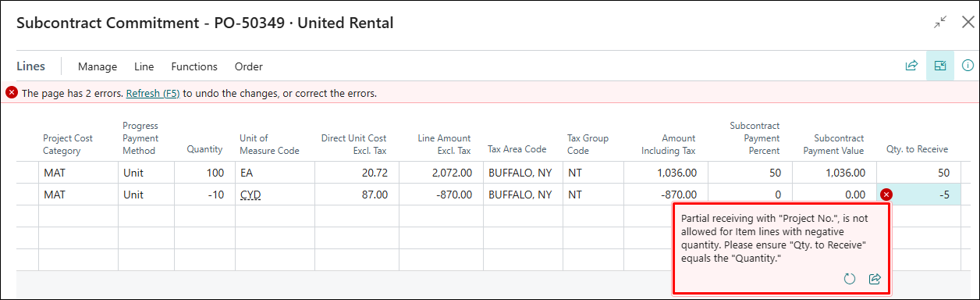Screen dimensions: 980x300
Task: Click Quantity cell with value 100
Action: click(x=204, y=173)
